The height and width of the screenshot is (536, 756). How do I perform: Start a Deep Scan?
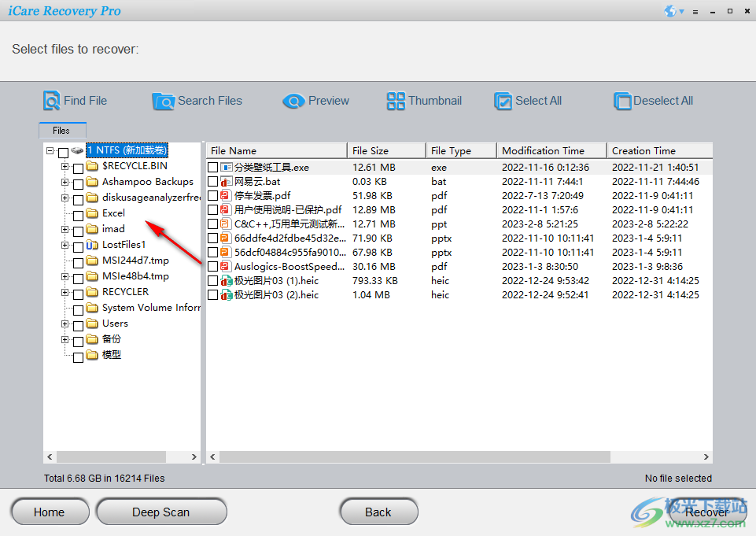[160, 512]
